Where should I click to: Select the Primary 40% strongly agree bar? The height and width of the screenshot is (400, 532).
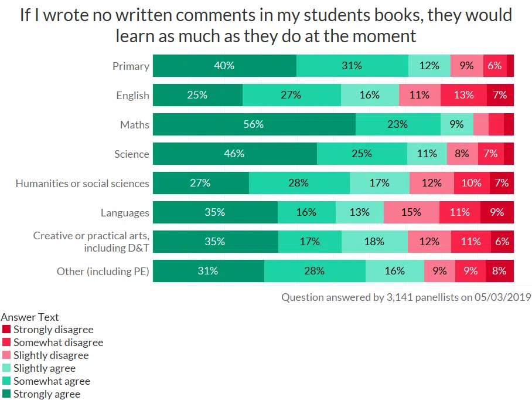tap(224, 66)
